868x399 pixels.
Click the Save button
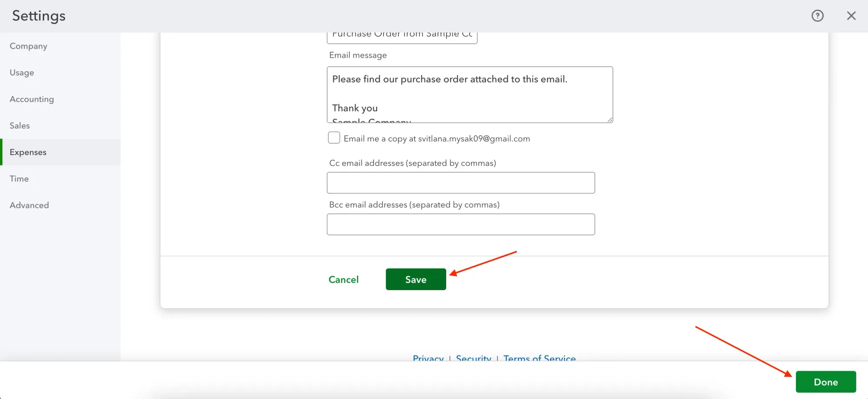[x=415, y=279]
